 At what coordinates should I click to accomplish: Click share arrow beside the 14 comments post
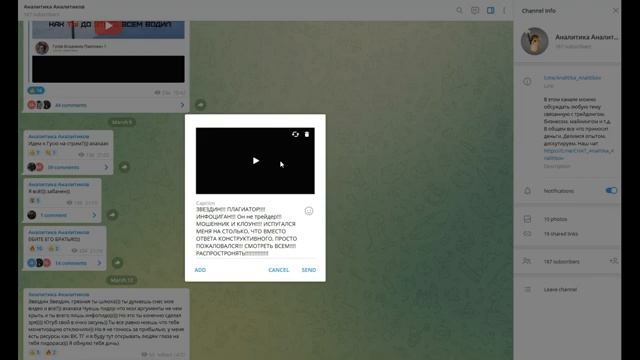[118, 263]
